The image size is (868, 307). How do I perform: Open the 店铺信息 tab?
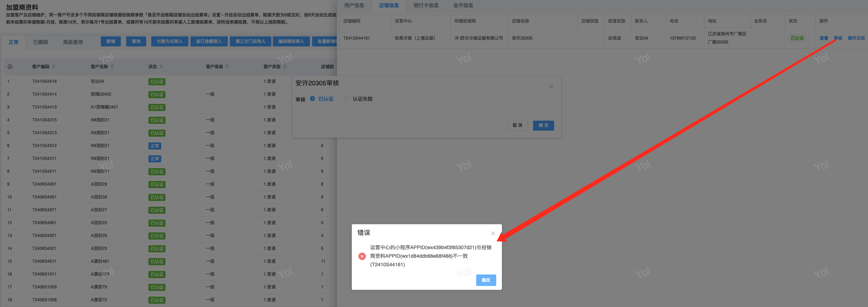point(389,5)
